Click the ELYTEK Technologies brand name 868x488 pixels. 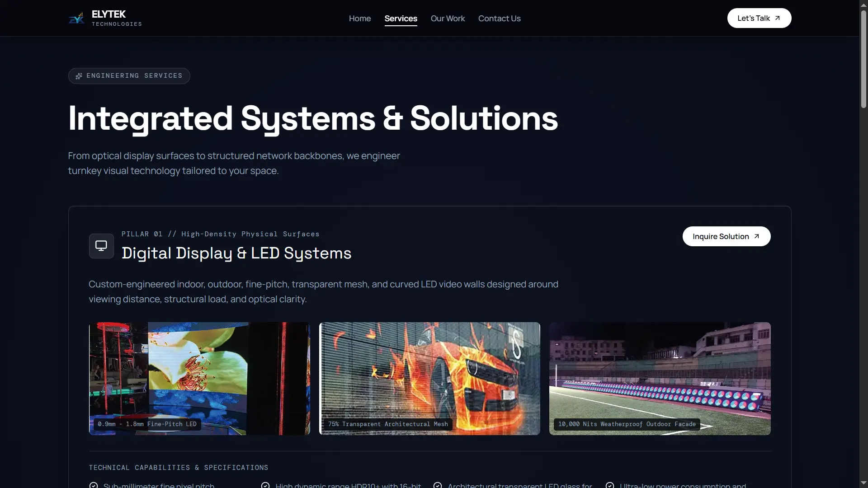click(117, 18)
